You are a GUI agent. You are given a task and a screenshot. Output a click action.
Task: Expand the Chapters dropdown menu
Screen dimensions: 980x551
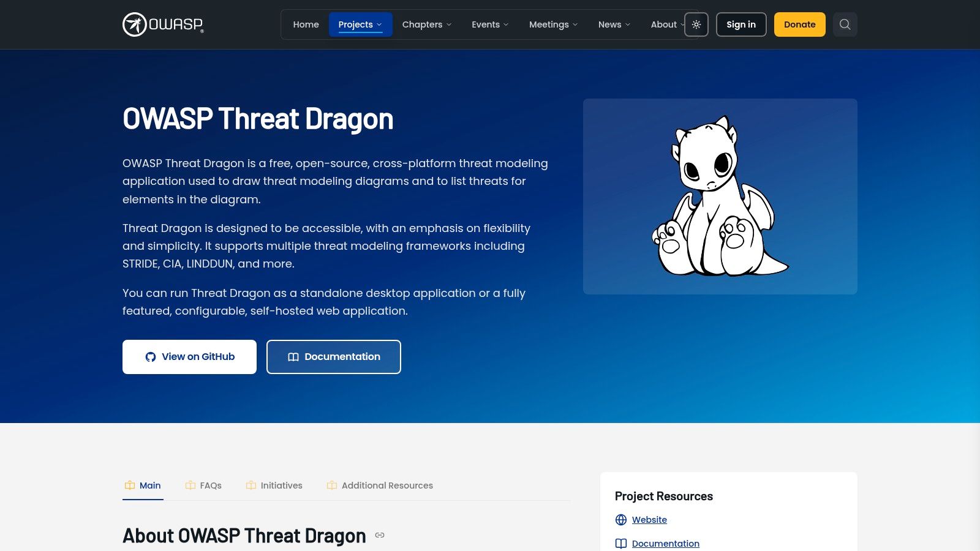pyautogui.click(x=427, y=24)
